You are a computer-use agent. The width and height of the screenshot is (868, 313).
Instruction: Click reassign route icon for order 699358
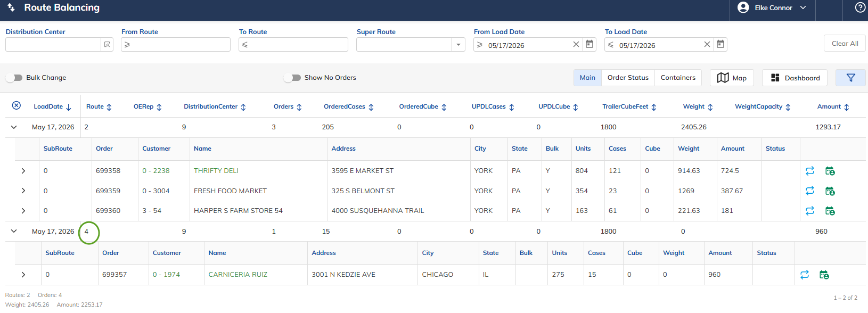[810, 171]
